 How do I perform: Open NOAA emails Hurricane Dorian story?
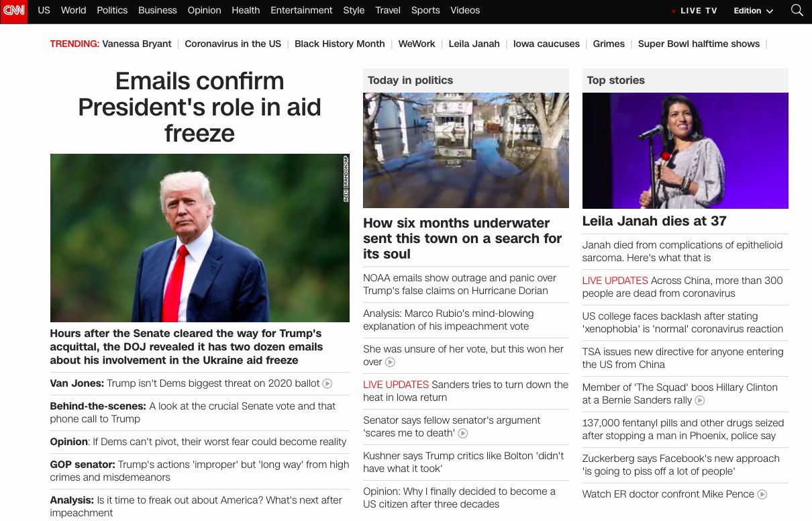[460, 284]
